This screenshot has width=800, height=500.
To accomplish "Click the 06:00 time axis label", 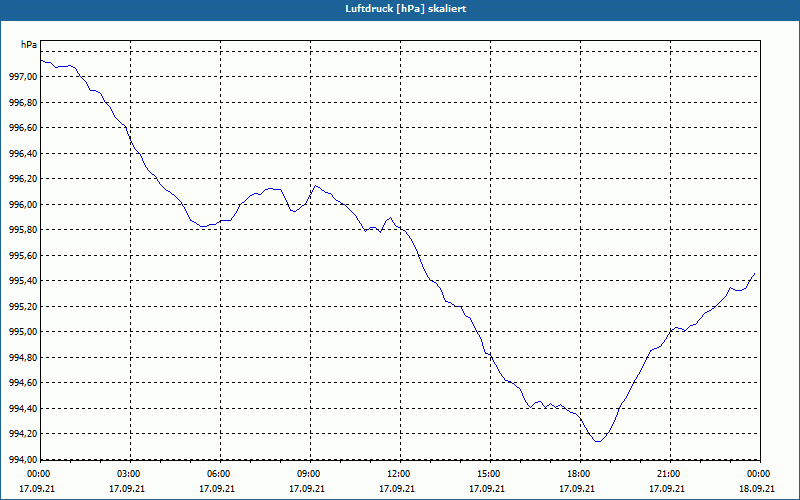I will click(217, 474).
